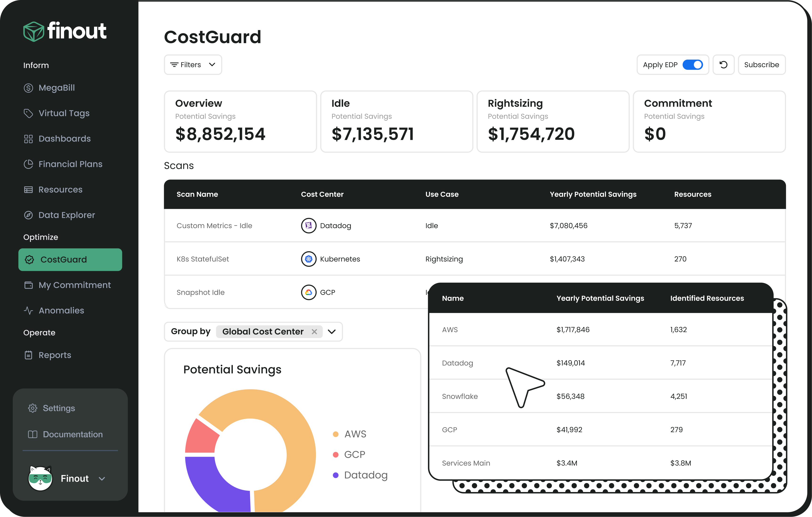Image resolution: width=812 pixels, height=517 pixels.
Task: Expand the Finout account menu chevron
Action: 102,479
